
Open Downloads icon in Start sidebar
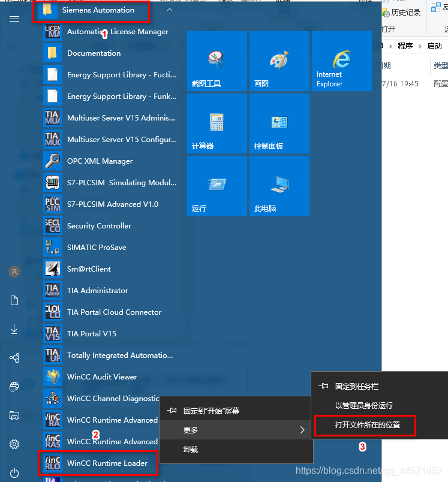tap(14, 329)
